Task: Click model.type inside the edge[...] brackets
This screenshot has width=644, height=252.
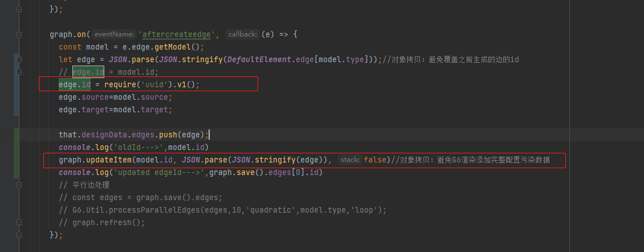Action: click(341, 60)
